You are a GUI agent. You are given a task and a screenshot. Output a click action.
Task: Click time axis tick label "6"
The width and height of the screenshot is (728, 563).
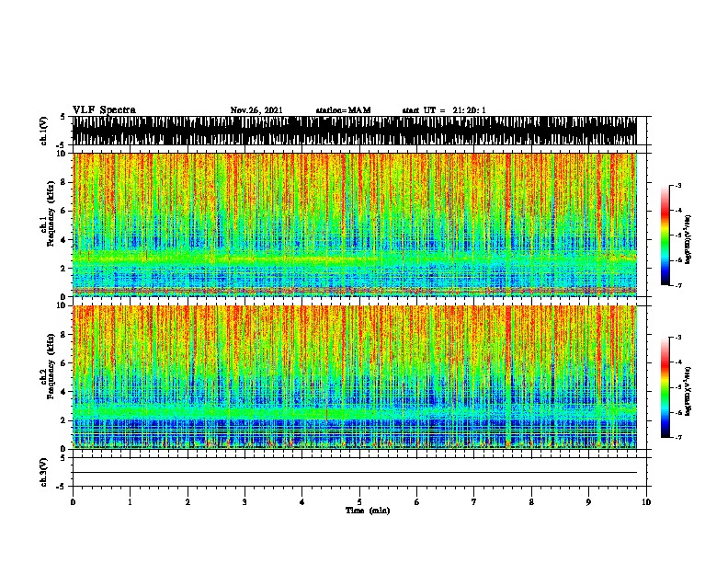coord(416,502)
